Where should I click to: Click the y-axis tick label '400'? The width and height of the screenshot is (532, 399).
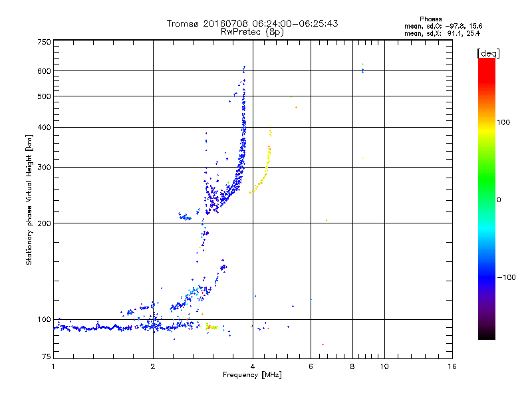click(45, 128)
